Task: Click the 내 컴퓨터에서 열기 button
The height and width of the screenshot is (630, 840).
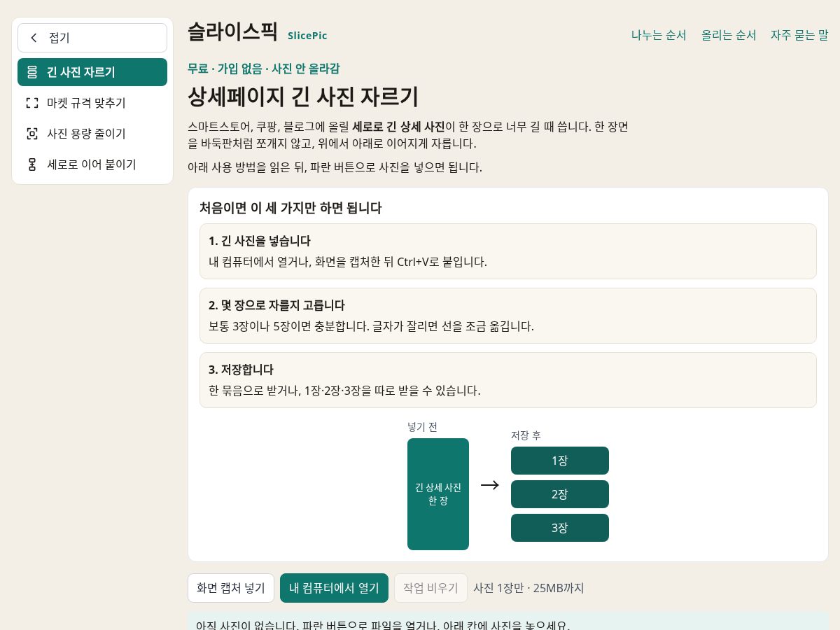Action: pos(334,588)
